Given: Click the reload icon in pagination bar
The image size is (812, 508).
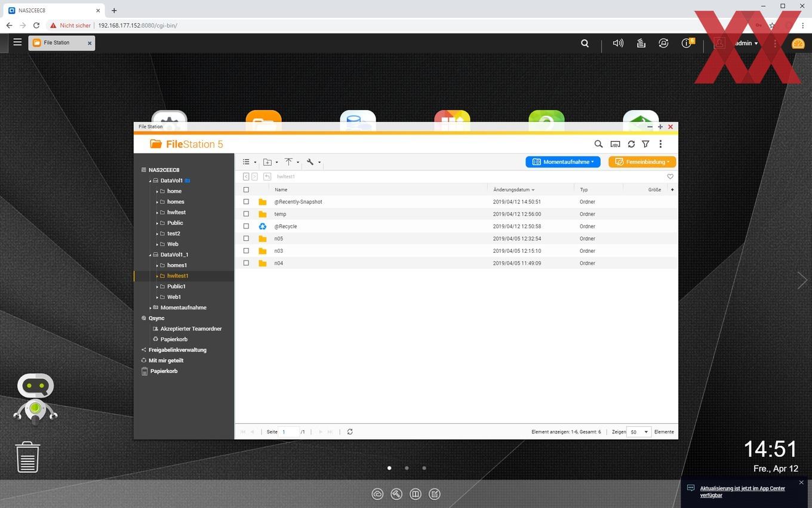Looking at the screenshot, I should [x=350, y=432].
